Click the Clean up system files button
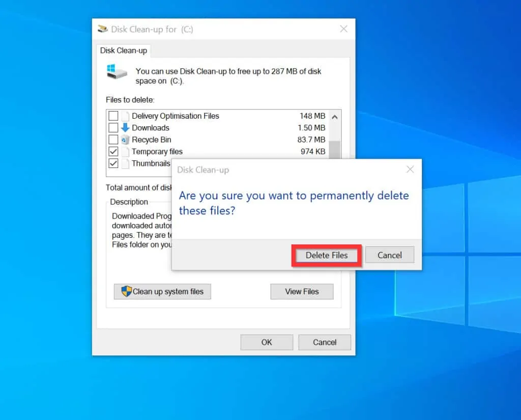This screenshot has height=420, width=521. [x=162, y=291]
